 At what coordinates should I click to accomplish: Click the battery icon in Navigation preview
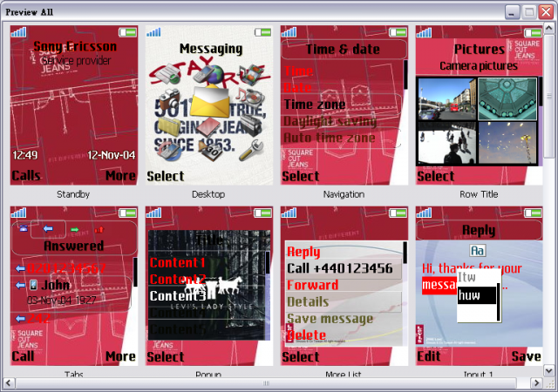pyautogui.click(x=398, y=32)
